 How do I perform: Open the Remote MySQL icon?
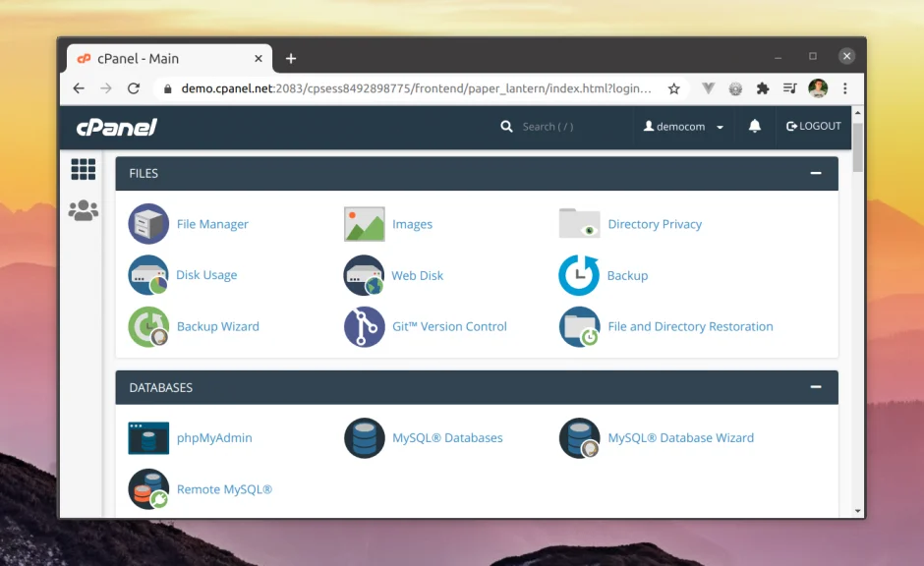pyautogui.click(x=148, y=488)
